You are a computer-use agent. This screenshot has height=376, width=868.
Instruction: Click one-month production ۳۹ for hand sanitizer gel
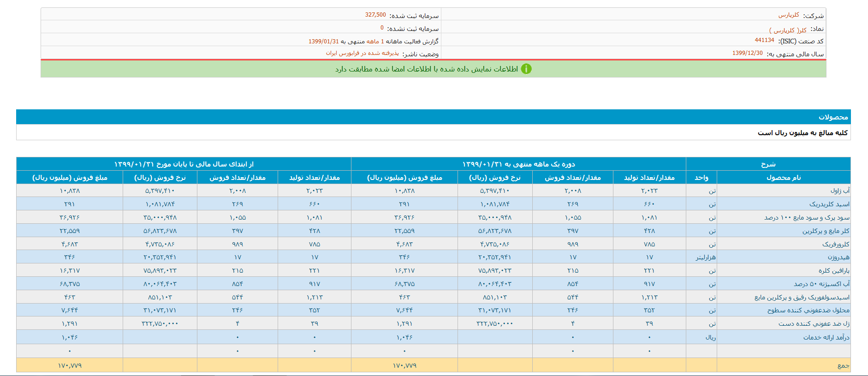pos(649,323)
